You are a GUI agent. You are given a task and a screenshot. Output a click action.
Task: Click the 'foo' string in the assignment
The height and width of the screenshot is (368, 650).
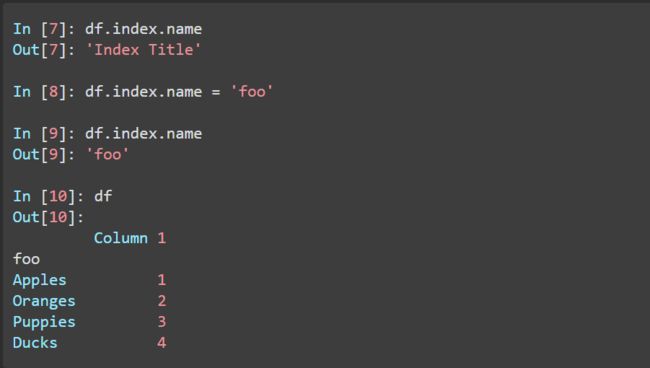pyautogui.click(x=252, y=92)
